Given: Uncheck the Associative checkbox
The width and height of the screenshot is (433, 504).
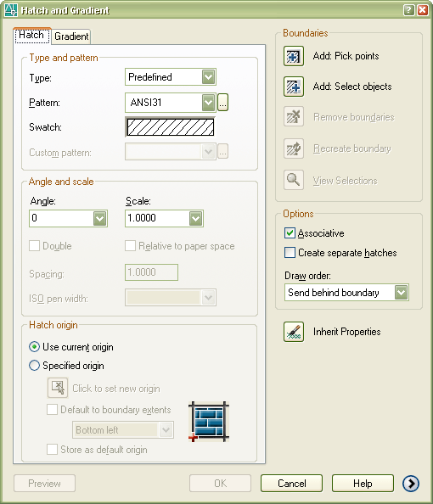Looking at the screenshot, I should click(290, 233).
